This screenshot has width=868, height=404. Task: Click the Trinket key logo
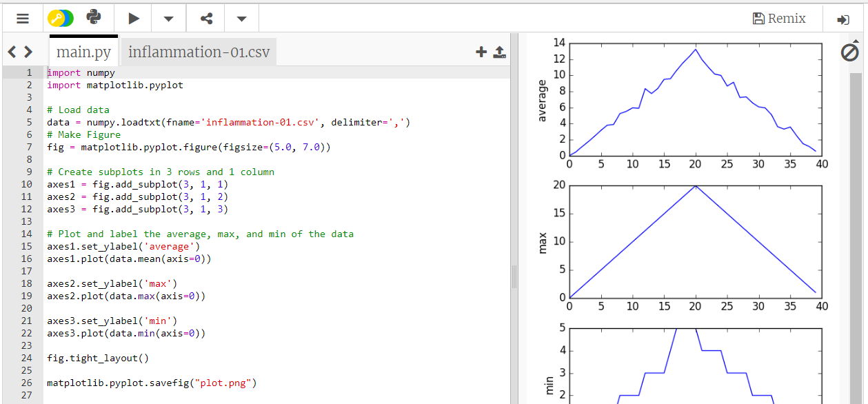tap(61, 19)
